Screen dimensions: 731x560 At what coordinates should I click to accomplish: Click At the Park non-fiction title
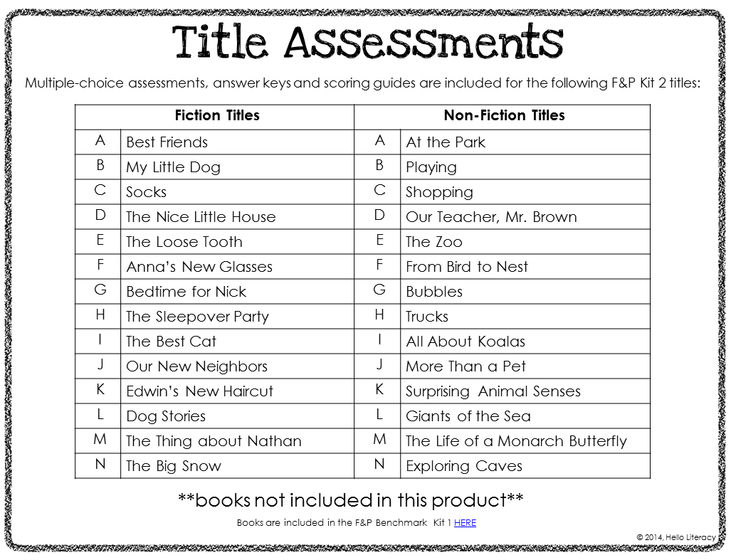coord(446,142)
